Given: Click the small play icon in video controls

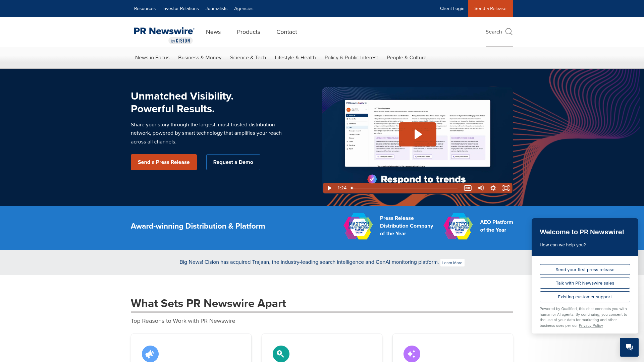Looking at the screenshot, I should (329, 188).
